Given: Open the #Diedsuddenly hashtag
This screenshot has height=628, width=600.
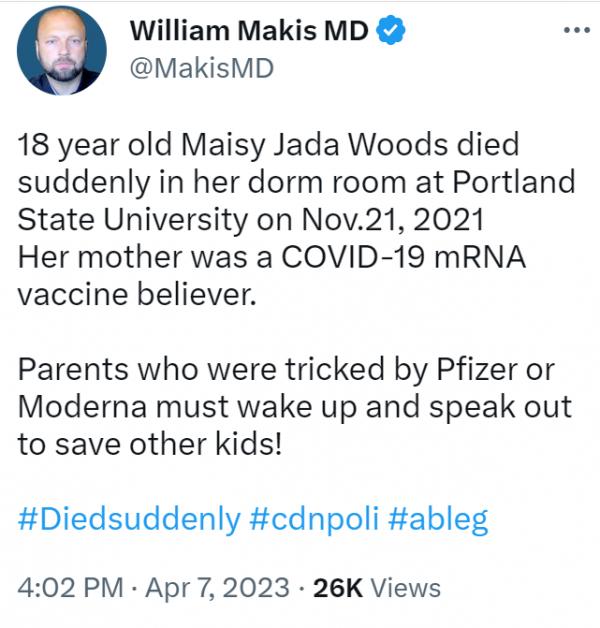Looking at the screenshot, I should (x=130, y=519).
